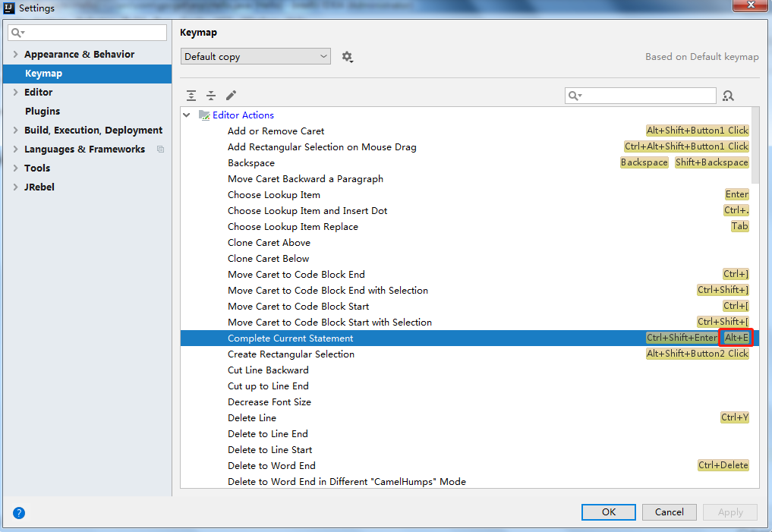772x532 pixels.
Task: Open JRebel settings page label
Action: (x=39, y=187)
